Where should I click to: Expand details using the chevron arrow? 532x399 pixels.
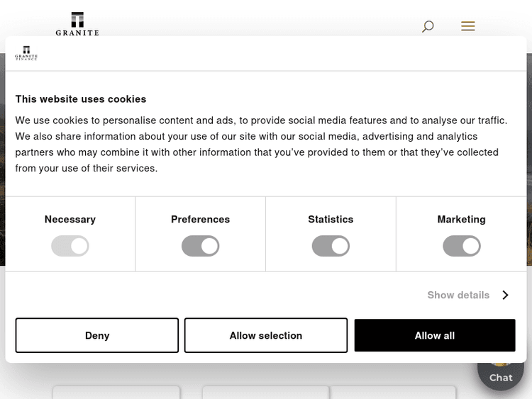click(505, 295)
